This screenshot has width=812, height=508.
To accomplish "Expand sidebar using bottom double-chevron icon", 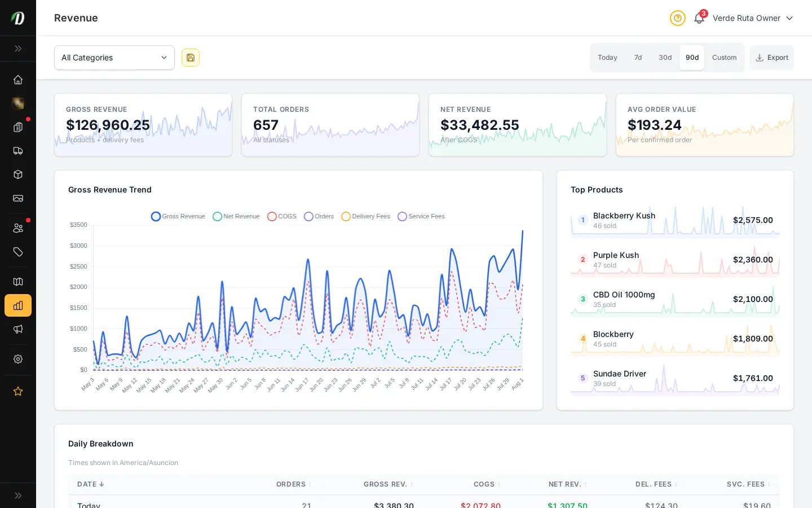I will coord(18,496).
